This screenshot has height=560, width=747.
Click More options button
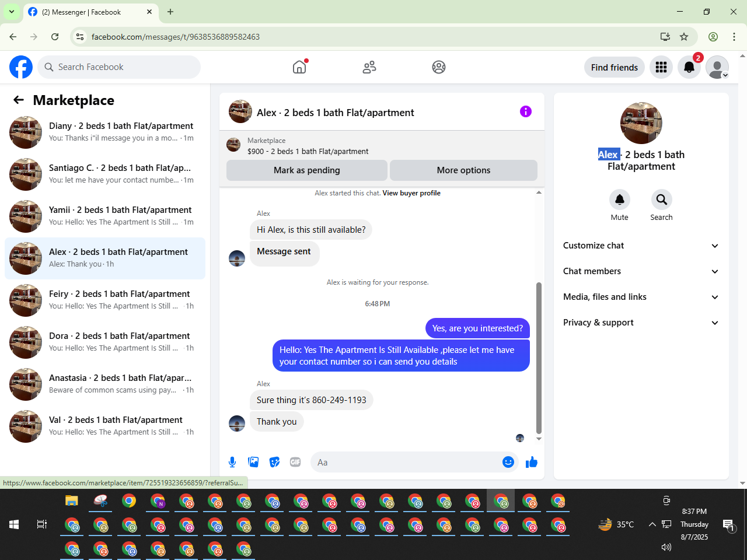click(463, 170)
